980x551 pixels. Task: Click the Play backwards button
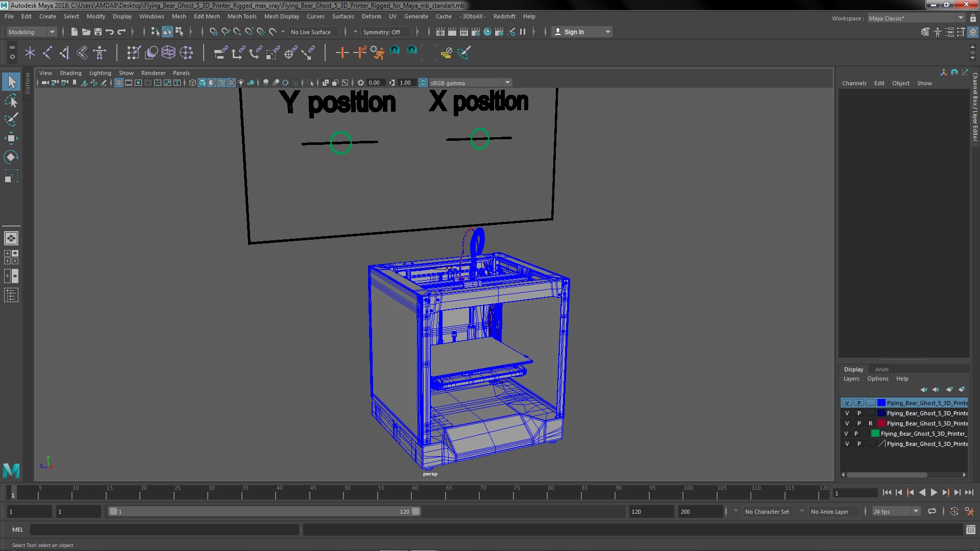pyautogui.click(x=922, y=492)
